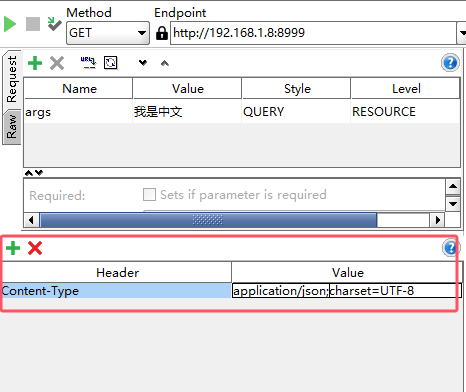
Task: Click the horizontal scroll right arrow
Action: click(x=437, y=220)
